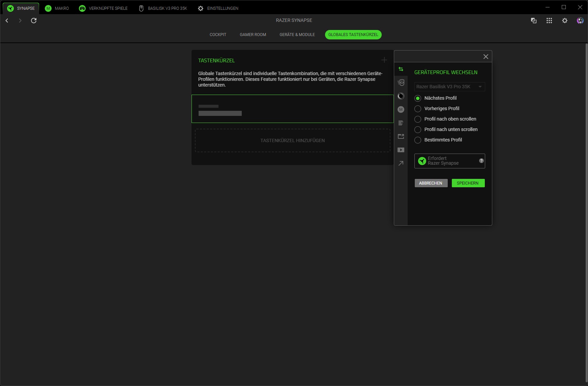Choose Profil nach oben scrollen option
The height and width of the screenshot is (386, 588).
[418, 119]
